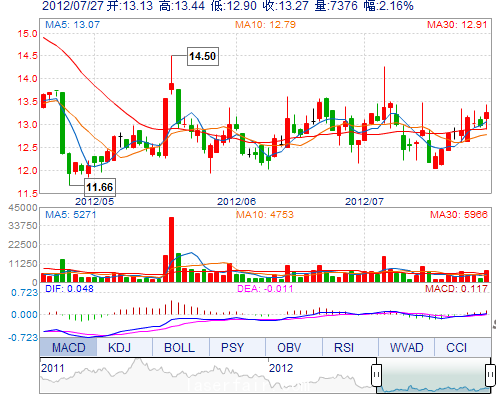The height and width of the screenshot is (395, 496).
Task: Select the BOLL indicator tab
Action: [x=180, y=347]
